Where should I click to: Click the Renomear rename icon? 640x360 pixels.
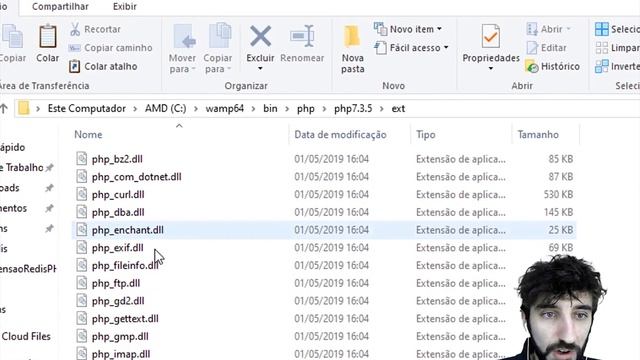(302, 36)
